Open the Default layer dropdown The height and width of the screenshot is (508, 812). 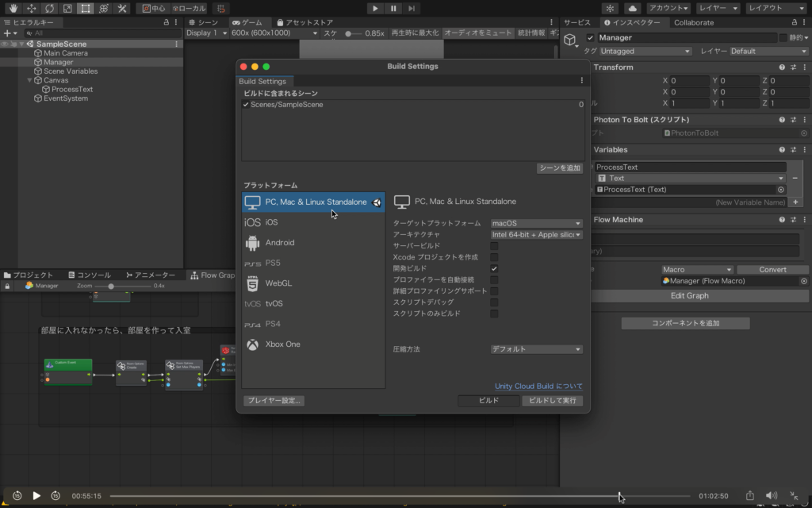(768, 52)
